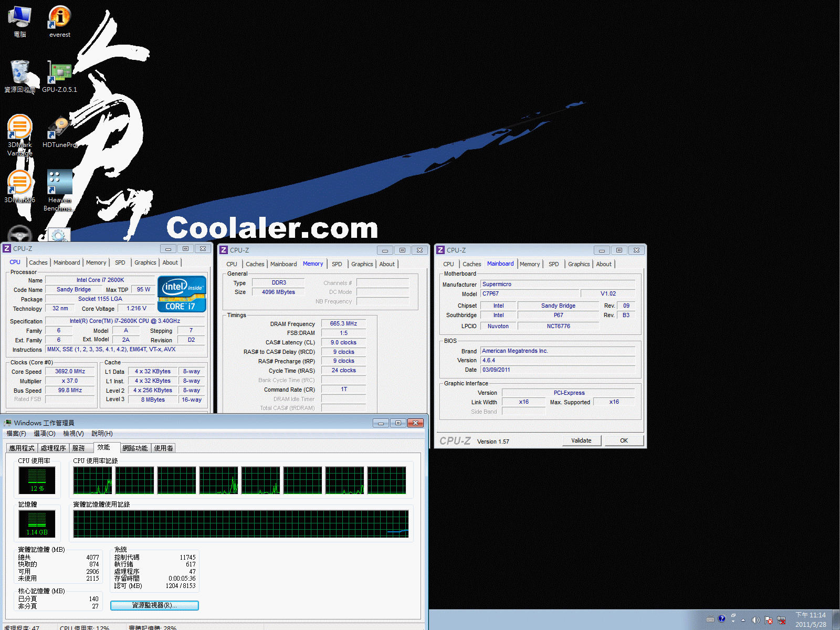Screen dimensions: 840x630
Task: Click the Validate button in CPU-Z
Action: [x=581, y=440]
